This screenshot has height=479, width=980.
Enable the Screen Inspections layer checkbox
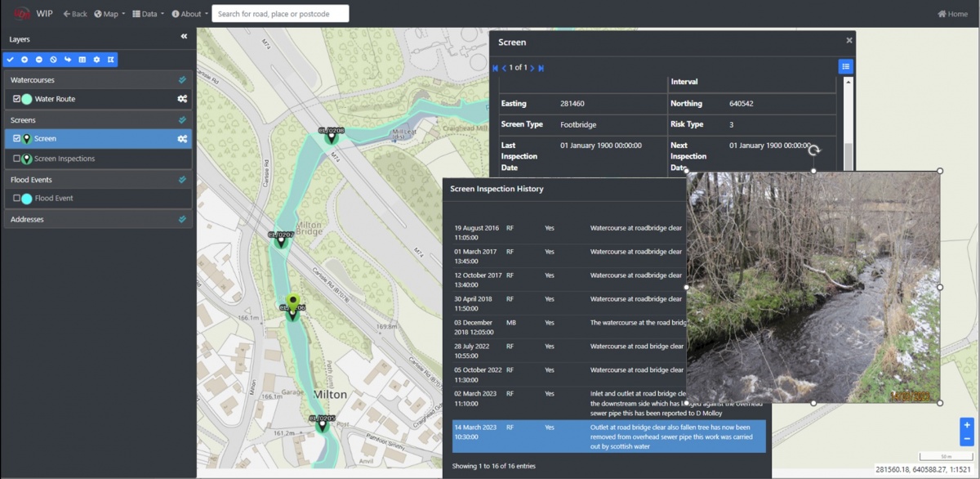click(16, 159)
